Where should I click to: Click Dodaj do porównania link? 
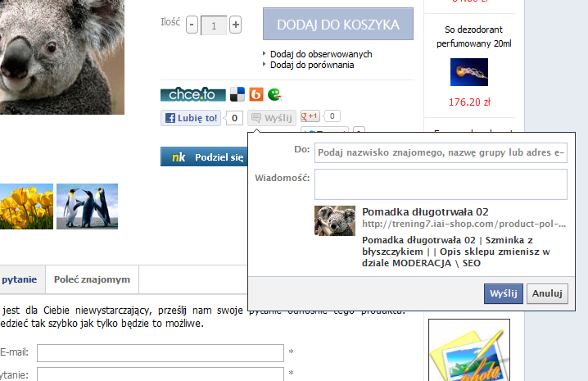[312, 65]
